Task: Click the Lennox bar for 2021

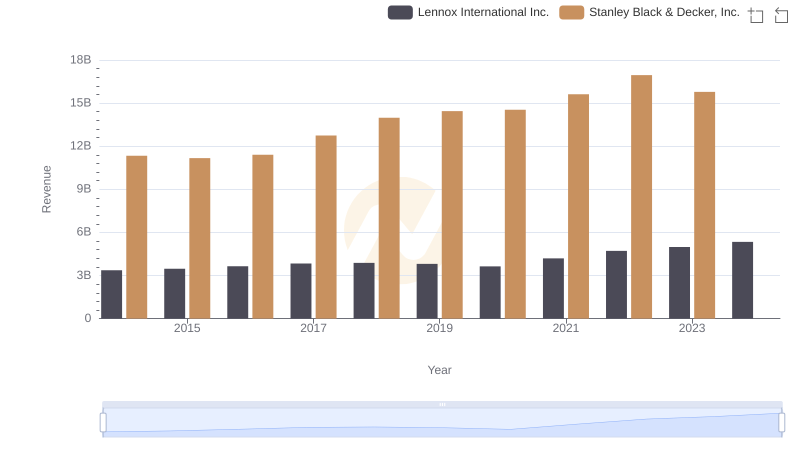Action: [553, 288]
